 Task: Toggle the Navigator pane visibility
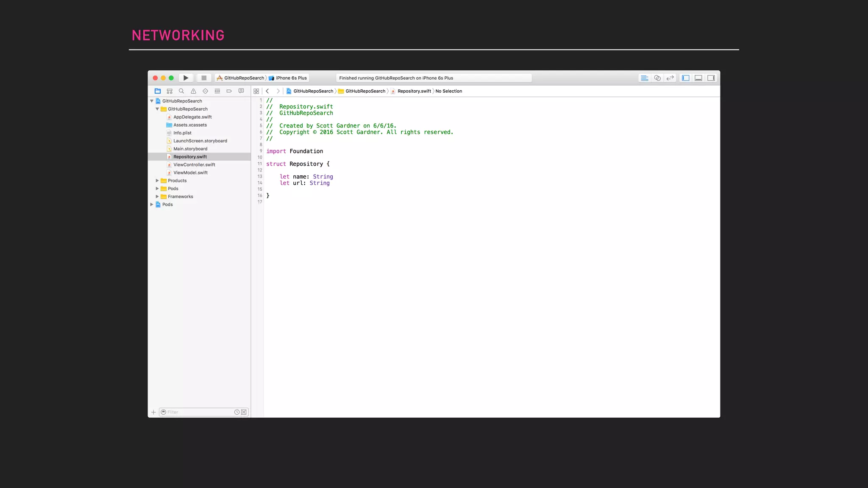pyautogui.click(x=686, y=78)
